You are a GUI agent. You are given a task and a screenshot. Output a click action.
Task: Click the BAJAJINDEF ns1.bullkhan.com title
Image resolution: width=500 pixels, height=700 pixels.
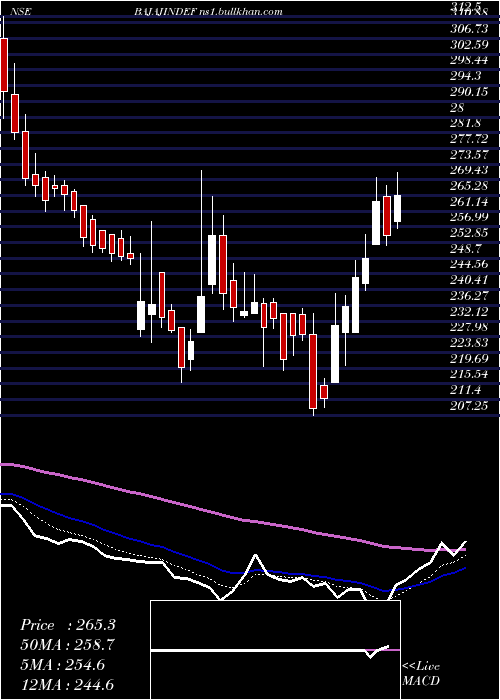208,12
